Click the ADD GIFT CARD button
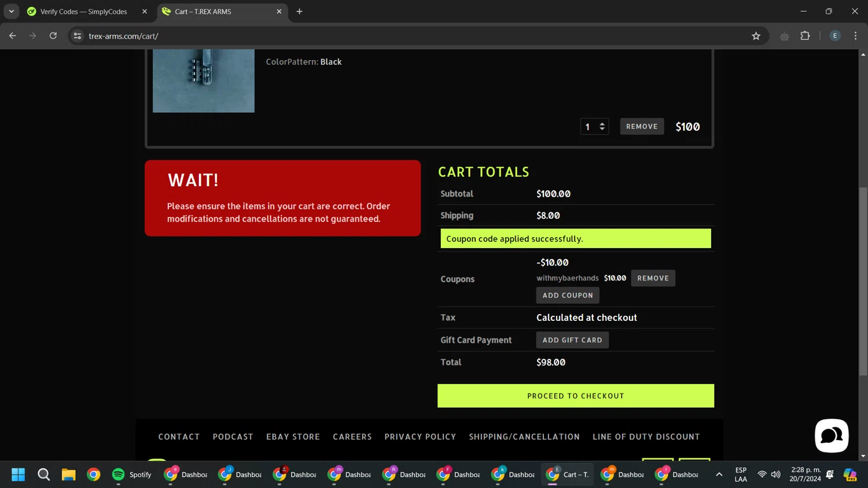868x488 pixels. 572,340
